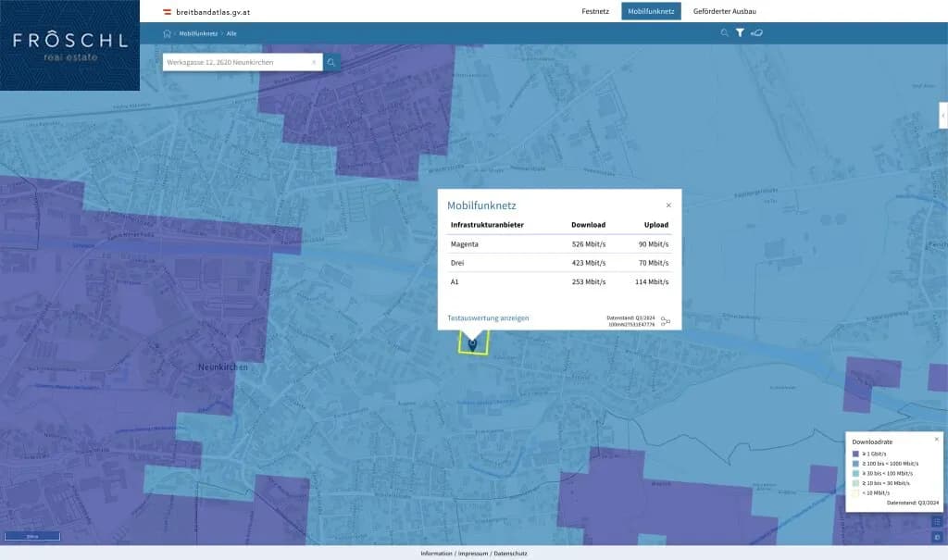Switch to the Festnetz tab
Screen dimensions: 948x560
click(x=595, y=11)
